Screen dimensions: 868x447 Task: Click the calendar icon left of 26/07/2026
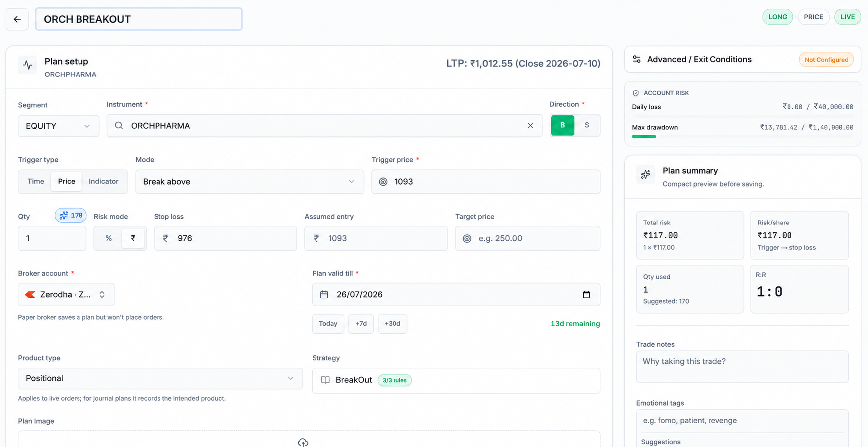click(x=324, y=295)
